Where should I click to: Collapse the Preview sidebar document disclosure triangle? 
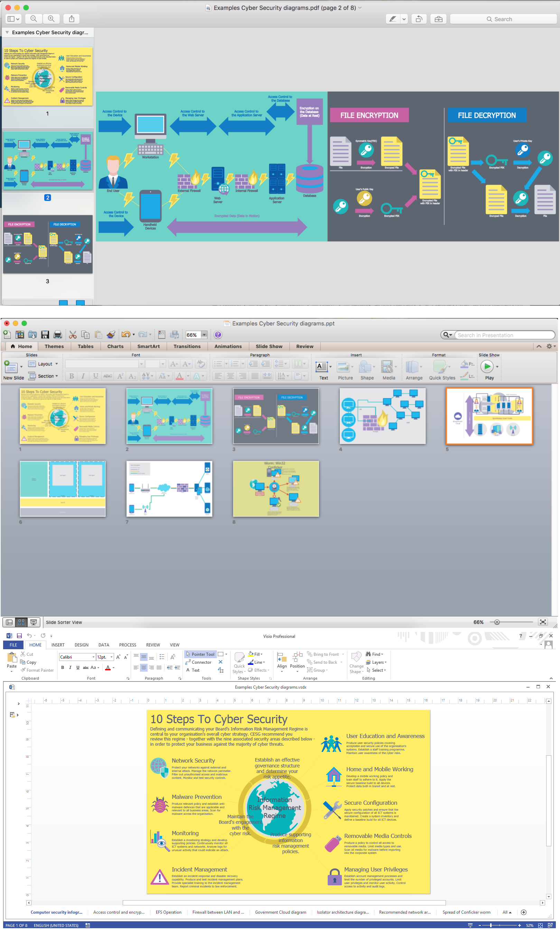coord(7,32)
